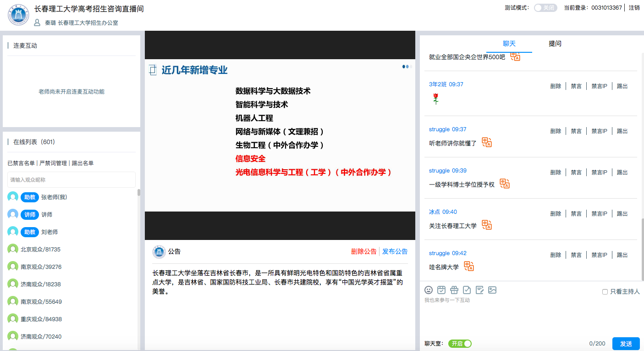This screenshot has height=351, width=644.
Task: Delete the message 听老师讲你就懂了
Action: (556, 131)
